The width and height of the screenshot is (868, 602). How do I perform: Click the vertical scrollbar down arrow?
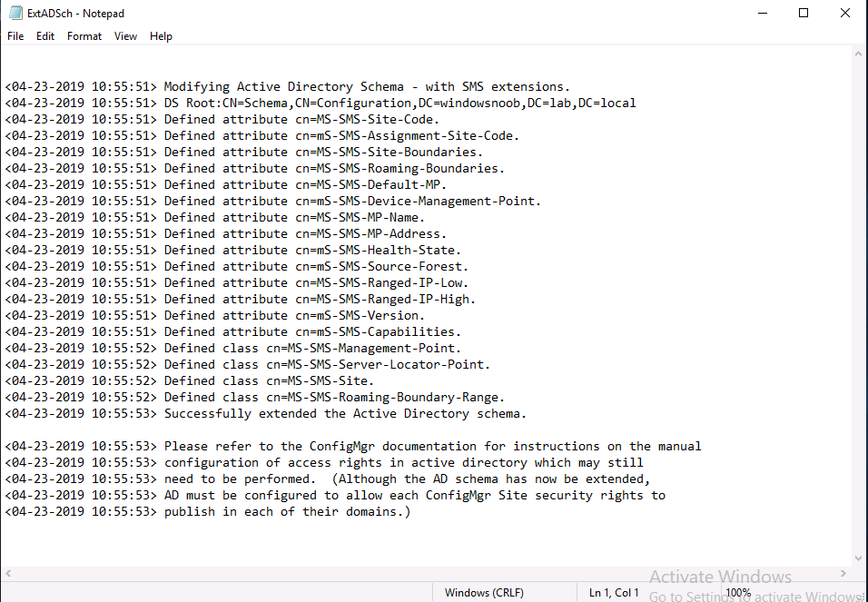pos(859,558)
